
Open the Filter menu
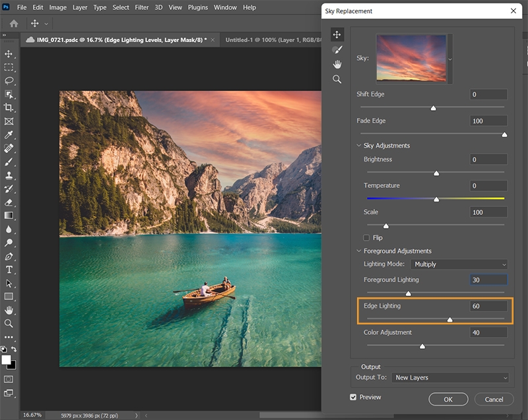coord(142,7)
